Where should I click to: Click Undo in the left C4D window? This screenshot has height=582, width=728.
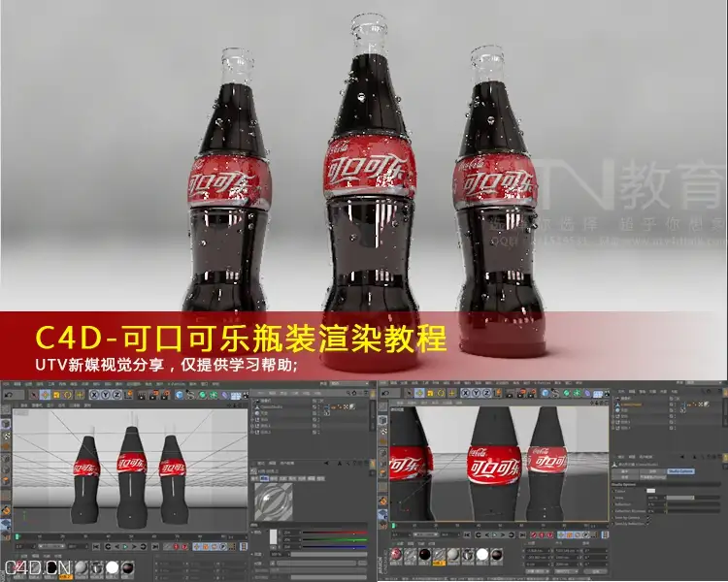pos(8,395)
